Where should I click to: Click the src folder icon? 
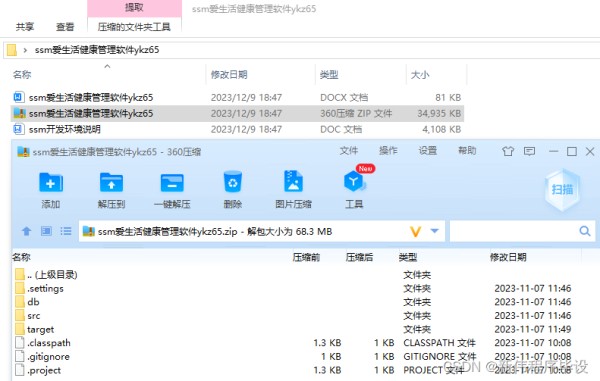(x=20, y=316)
